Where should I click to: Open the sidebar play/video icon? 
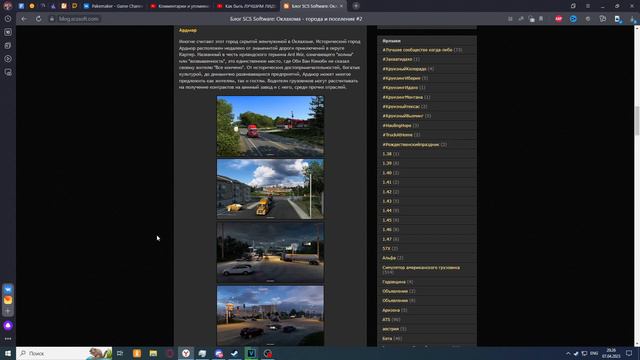8,59
